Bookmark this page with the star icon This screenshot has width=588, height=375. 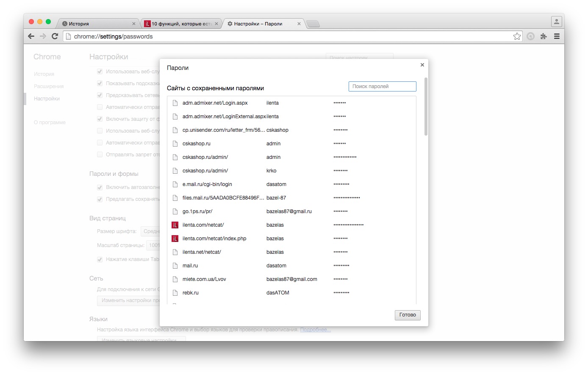coord(517,36)
